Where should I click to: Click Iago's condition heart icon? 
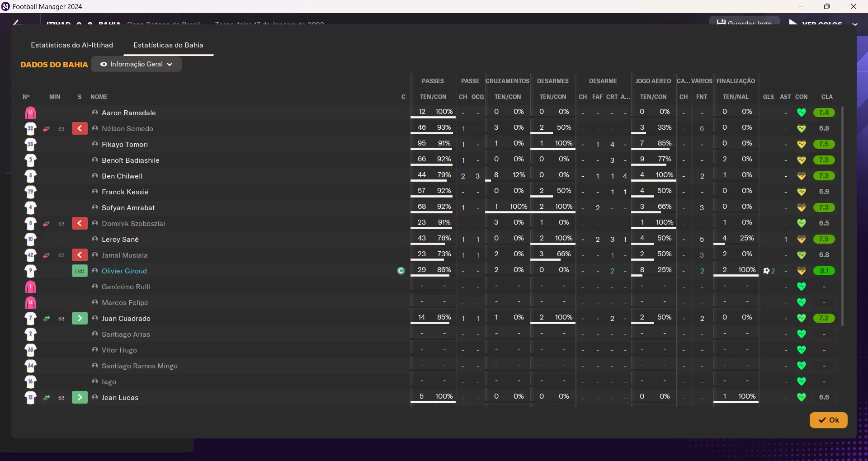pos(802,381)
